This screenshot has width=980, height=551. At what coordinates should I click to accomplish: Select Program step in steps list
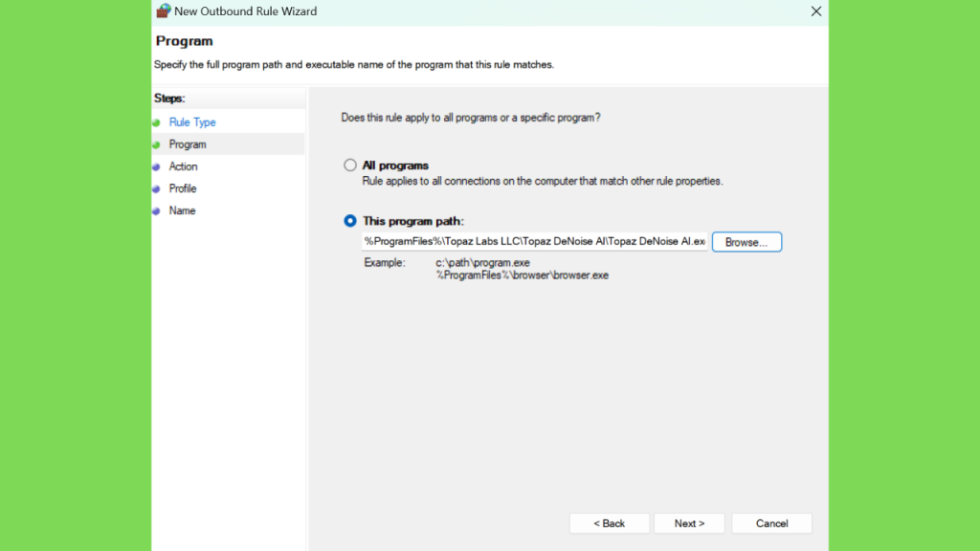pyautogui.click(x=188, y=144)
